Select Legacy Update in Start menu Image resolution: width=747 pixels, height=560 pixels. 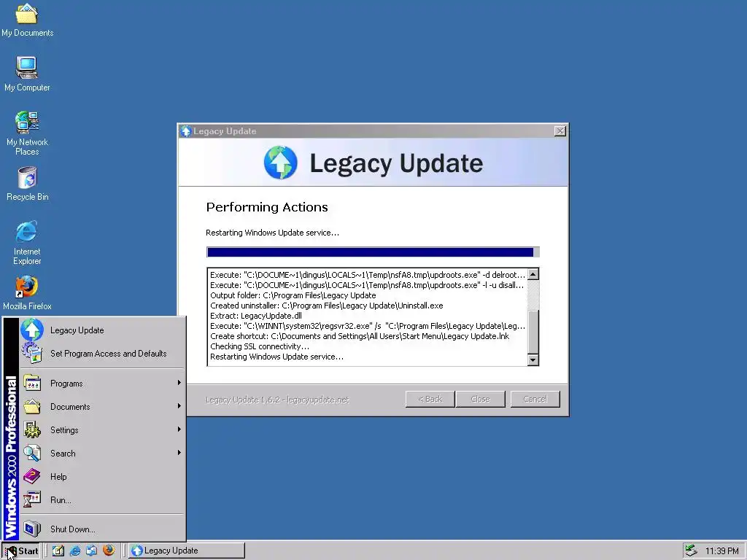click(x=102, y=330)
